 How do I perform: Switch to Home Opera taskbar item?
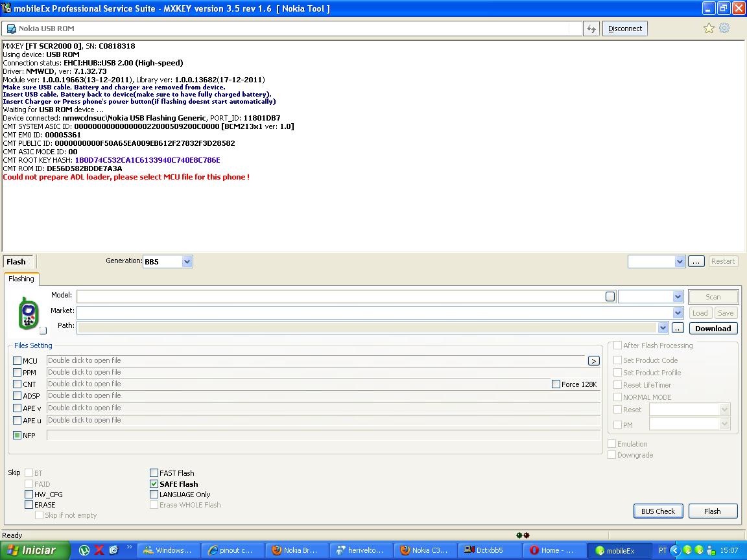(554, 550)
